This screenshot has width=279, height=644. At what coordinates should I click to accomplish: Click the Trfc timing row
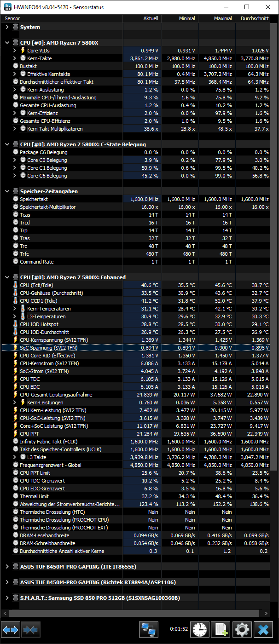pyautogui.click(x=136, y=254)
